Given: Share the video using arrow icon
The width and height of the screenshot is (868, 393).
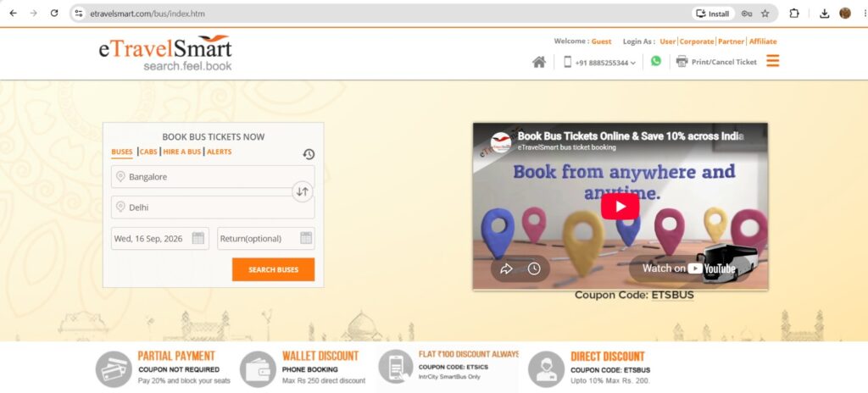Looking at the screenshot, I should point(507,269).
